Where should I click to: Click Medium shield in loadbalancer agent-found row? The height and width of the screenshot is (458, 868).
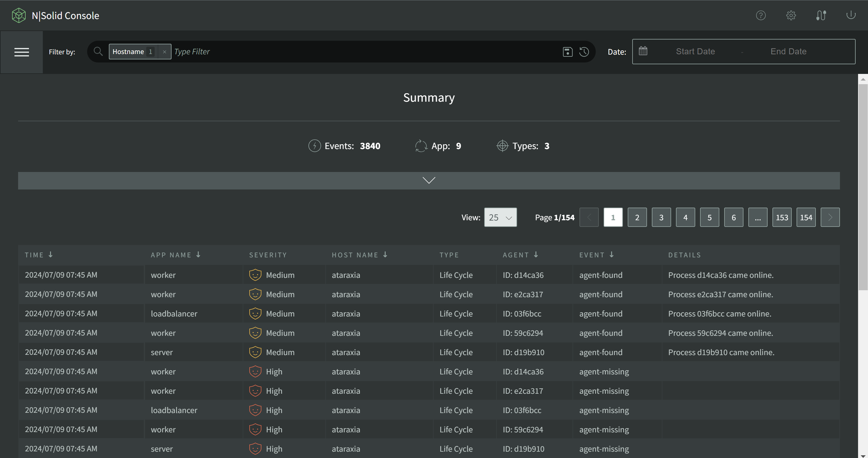coord(255,313)
